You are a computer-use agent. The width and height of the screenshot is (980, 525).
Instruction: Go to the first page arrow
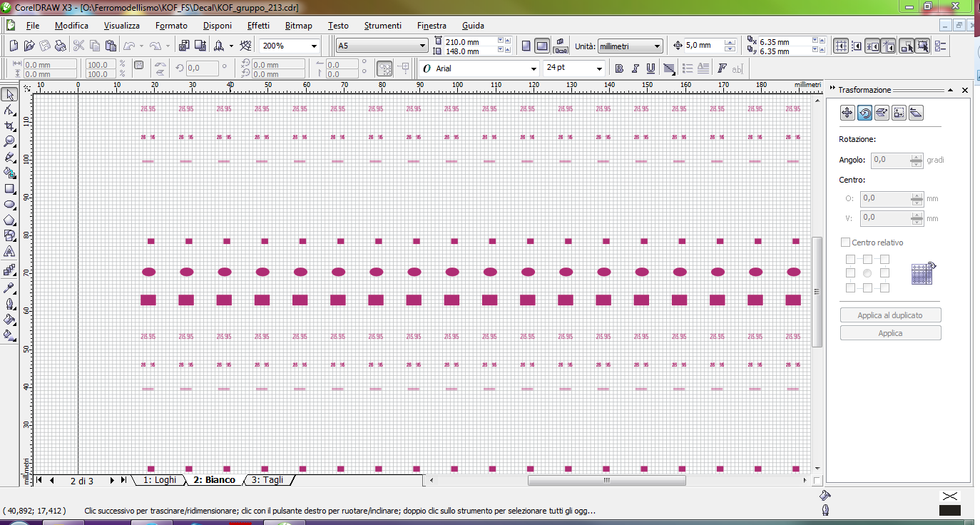coord(39,480)
